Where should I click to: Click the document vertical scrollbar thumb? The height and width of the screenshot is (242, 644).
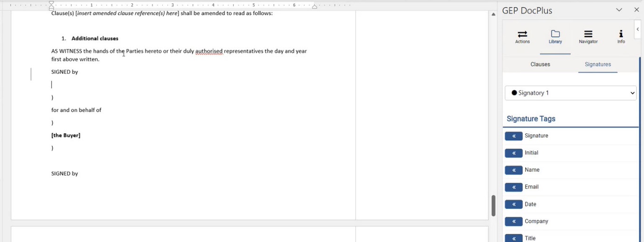tap(493, 206)
